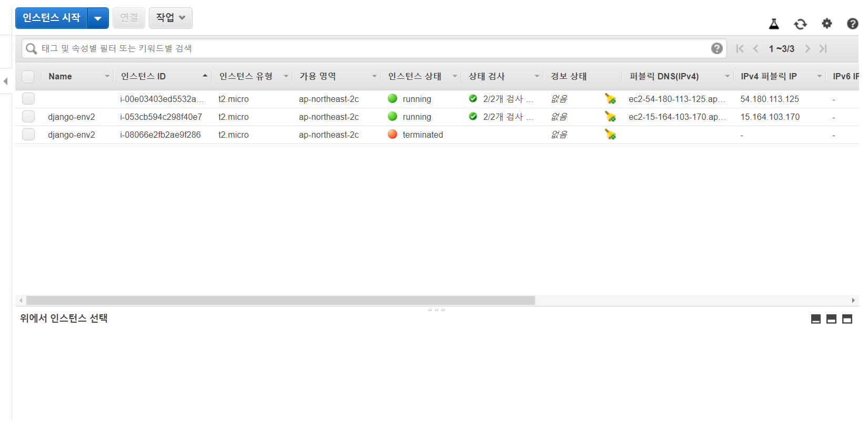
Task: Click IP address 54.180.113.125
Action: coord(770,99)
